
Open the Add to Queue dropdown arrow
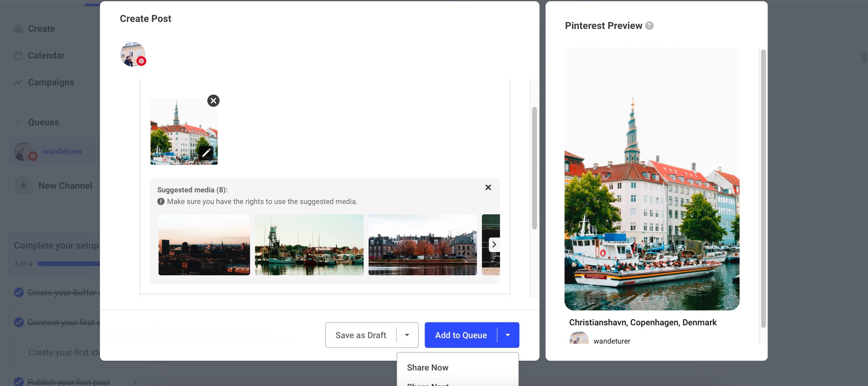[x=508, y=335]
